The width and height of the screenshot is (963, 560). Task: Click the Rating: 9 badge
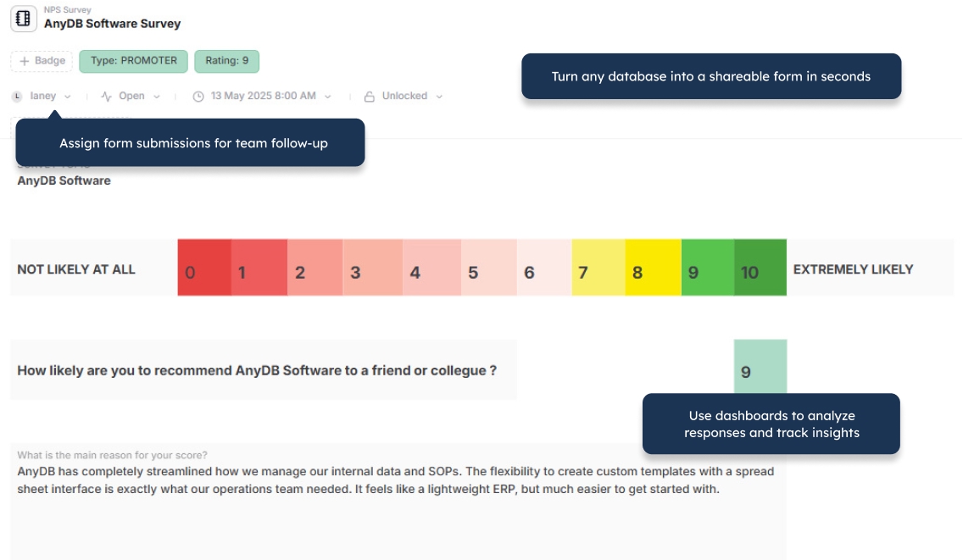(226, 61)
